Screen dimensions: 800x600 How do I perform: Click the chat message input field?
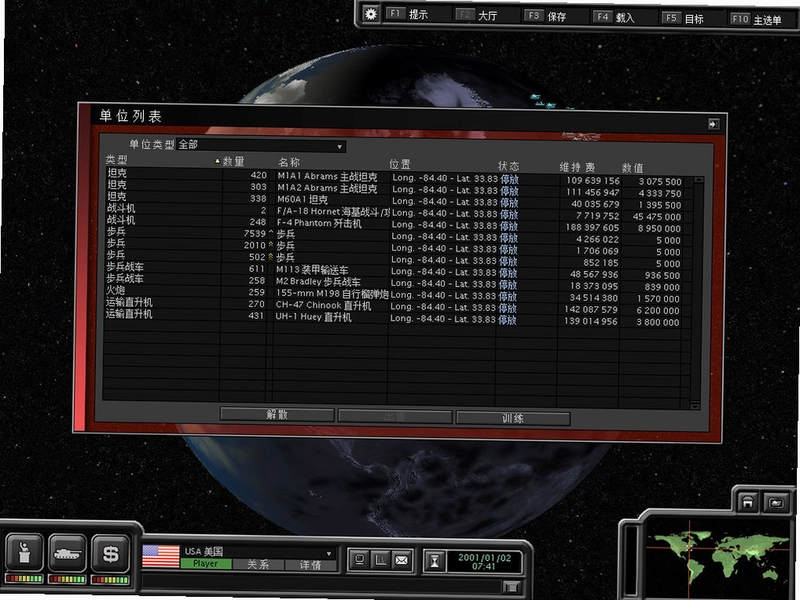click(x=321, y=584)
